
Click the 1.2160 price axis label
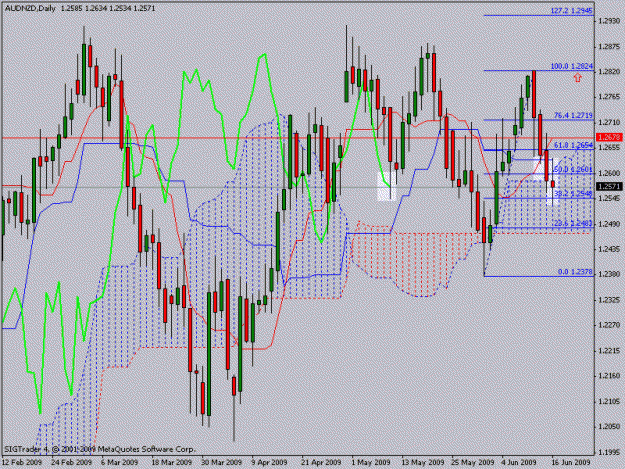click(609, 376)
